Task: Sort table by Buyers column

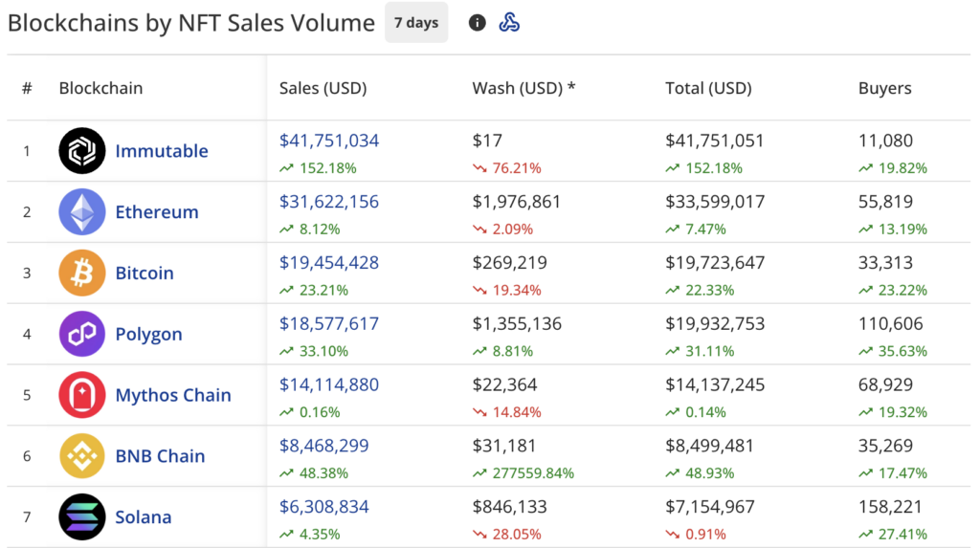Action: (884, 88)
